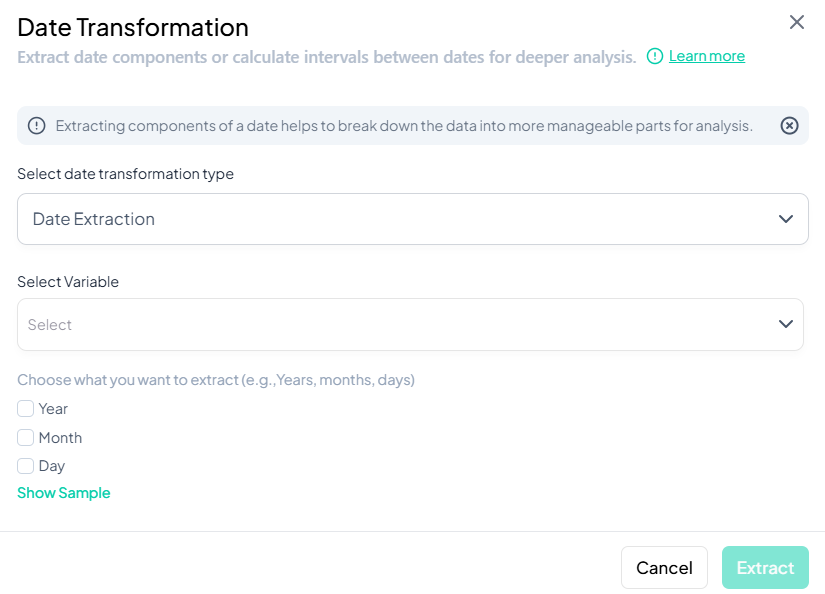Image resolution: width=825 pixels, height=594 pixels.
Task: Check the Day checkbox
Action: click(x=24, y=466)
